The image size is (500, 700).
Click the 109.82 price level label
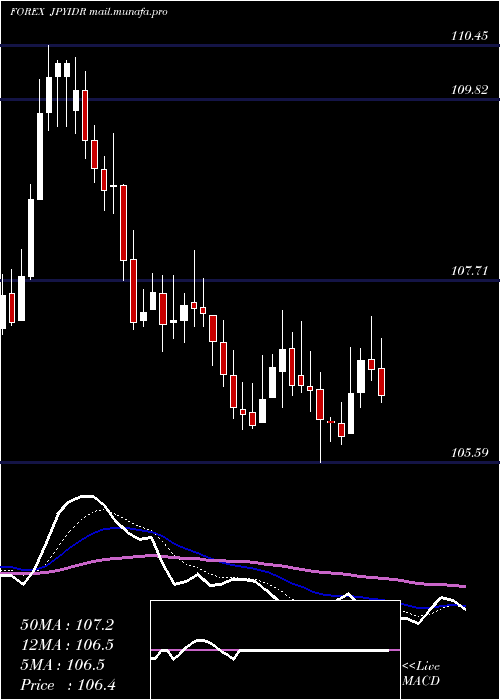click(469, 90)
